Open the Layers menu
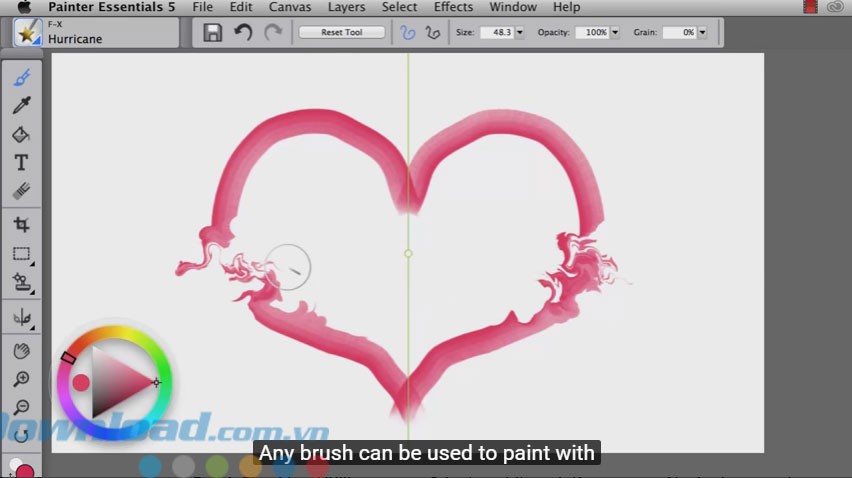Screen dimensions: 852x478 pos(346,7)
